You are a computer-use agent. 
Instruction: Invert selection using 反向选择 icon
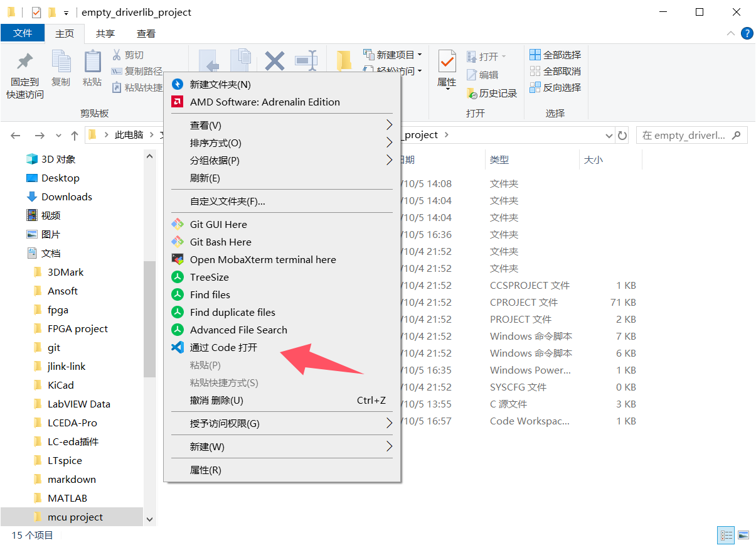pyautogui.click(x=555, y=87)
